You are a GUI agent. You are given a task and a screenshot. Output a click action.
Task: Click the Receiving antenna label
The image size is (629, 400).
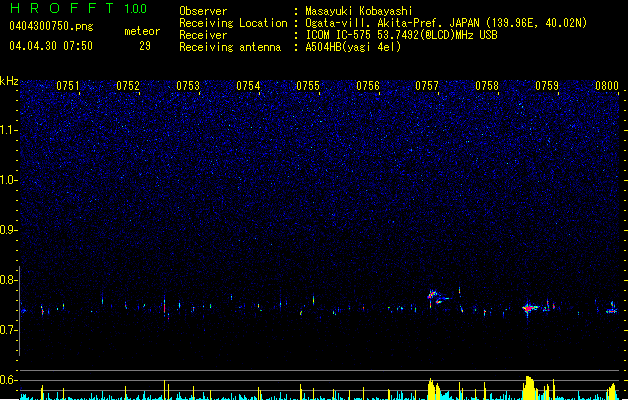coord(230,47)
